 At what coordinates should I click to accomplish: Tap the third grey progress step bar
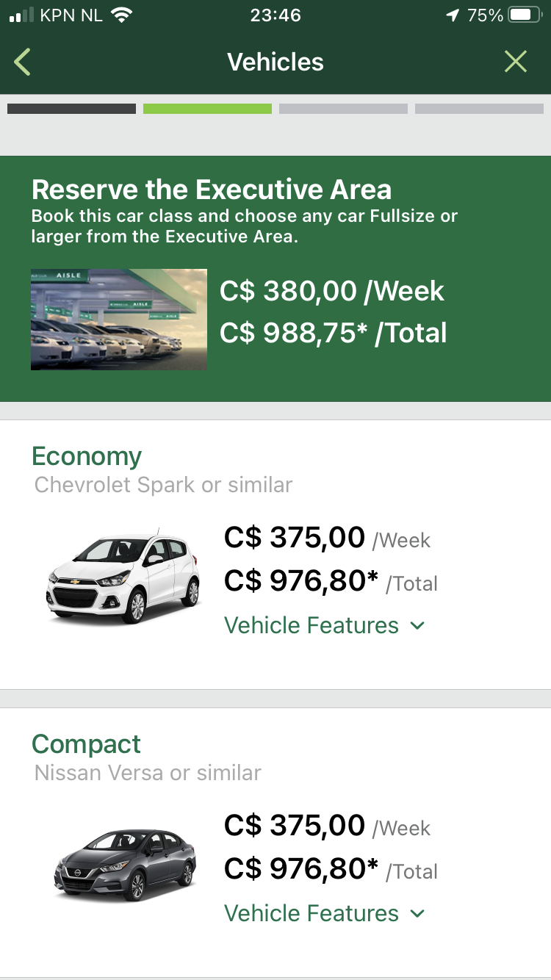pyautogui.click(x=343, y=109)
